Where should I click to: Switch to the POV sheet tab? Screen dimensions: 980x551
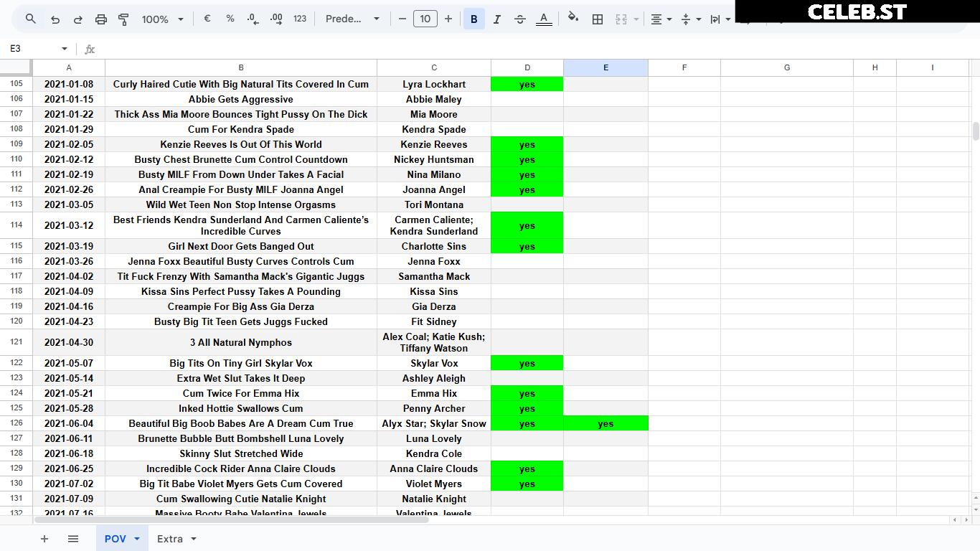(x=116, y=539)
